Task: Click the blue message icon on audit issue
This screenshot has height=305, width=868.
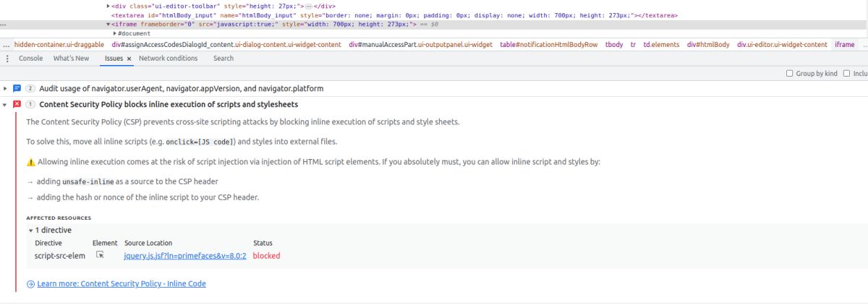Action: point(17,88)
